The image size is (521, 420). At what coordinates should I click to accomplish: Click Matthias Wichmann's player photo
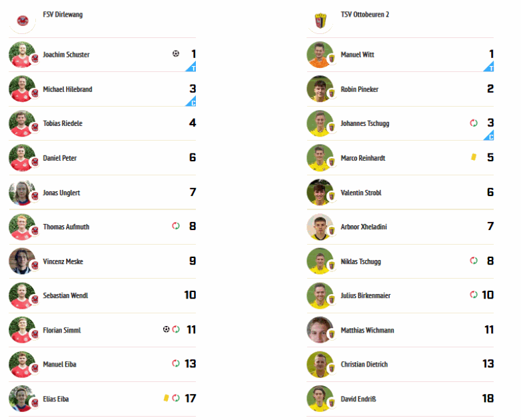coord(320,330)
